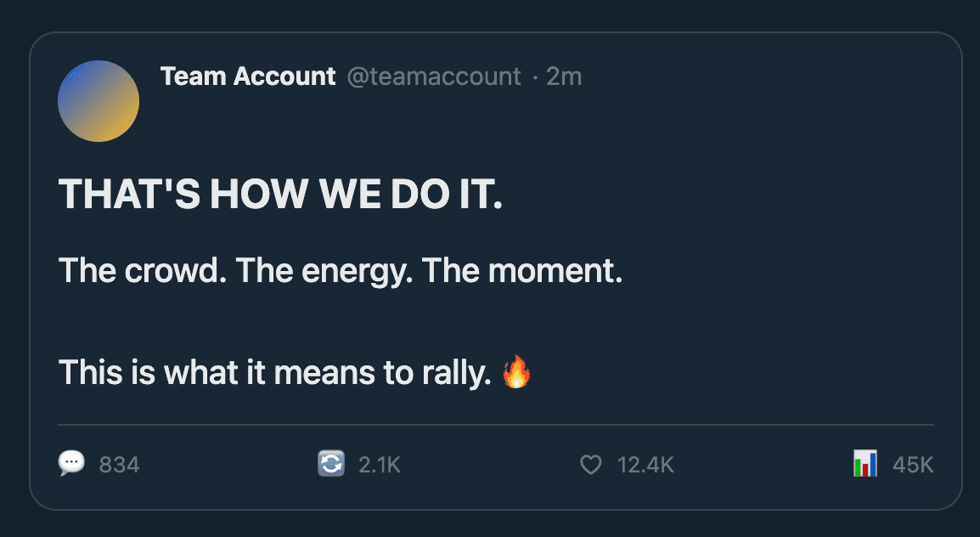Click the Team Account display name
Screen dimensions: 980x537
248,76
